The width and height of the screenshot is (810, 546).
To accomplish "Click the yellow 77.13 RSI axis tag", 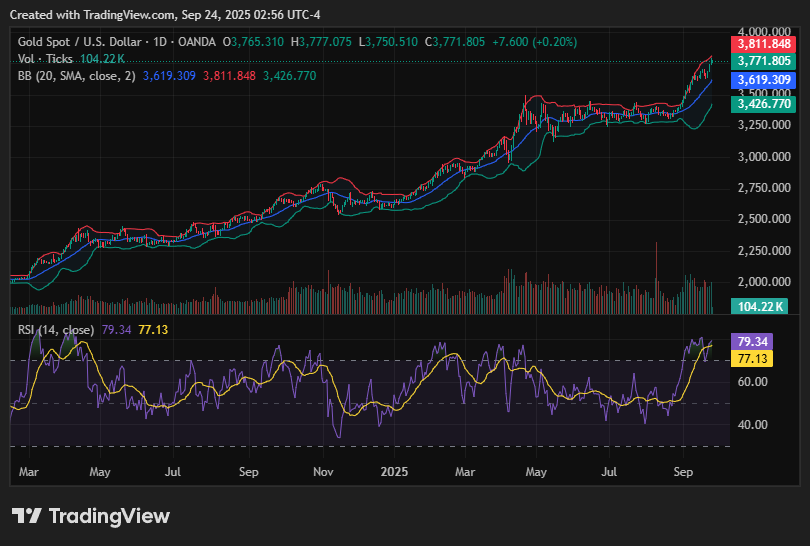I will 752,358.
